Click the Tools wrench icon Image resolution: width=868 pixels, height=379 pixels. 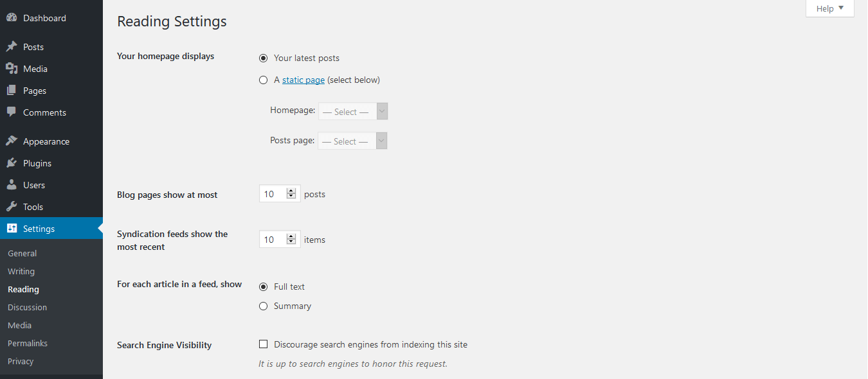pyautogui.click(x=12, y=207)
